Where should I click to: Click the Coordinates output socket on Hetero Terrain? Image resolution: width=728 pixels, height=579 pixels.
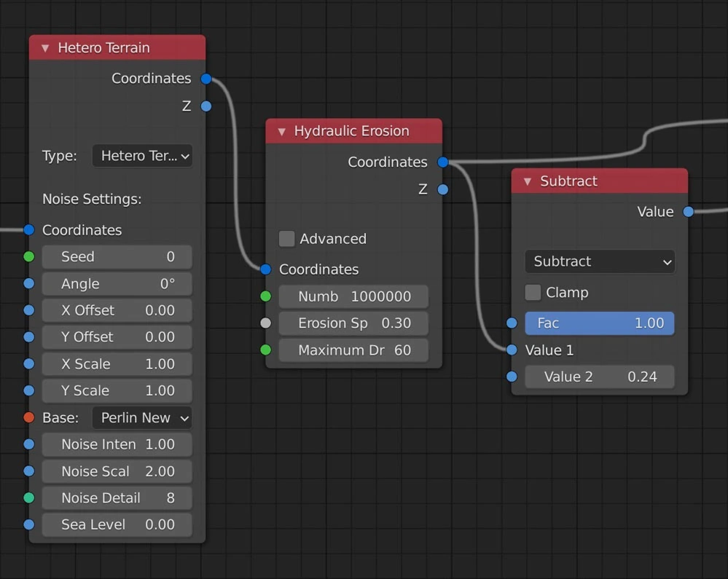pos(206,78)
